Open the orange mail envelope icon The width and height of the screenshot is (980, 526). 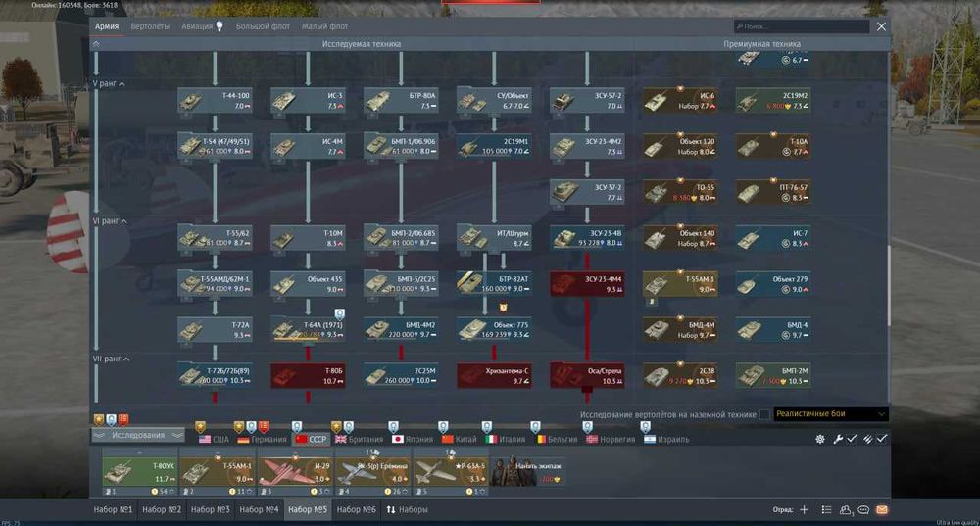point(882,509)
